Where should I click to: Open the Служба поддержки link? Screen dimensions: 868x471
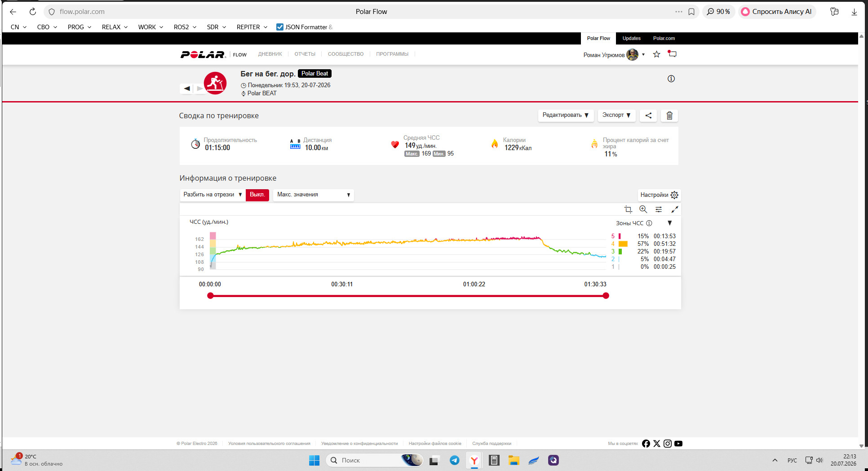[492, 444]
